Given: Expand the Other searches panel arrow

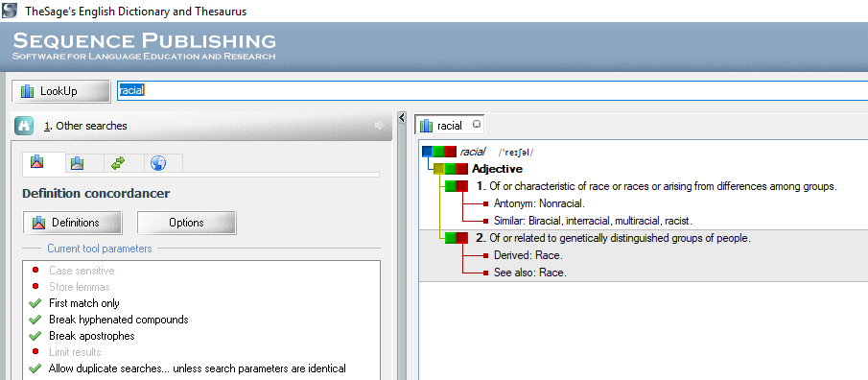Looking at the screenshot, I should tap(379, 126).
